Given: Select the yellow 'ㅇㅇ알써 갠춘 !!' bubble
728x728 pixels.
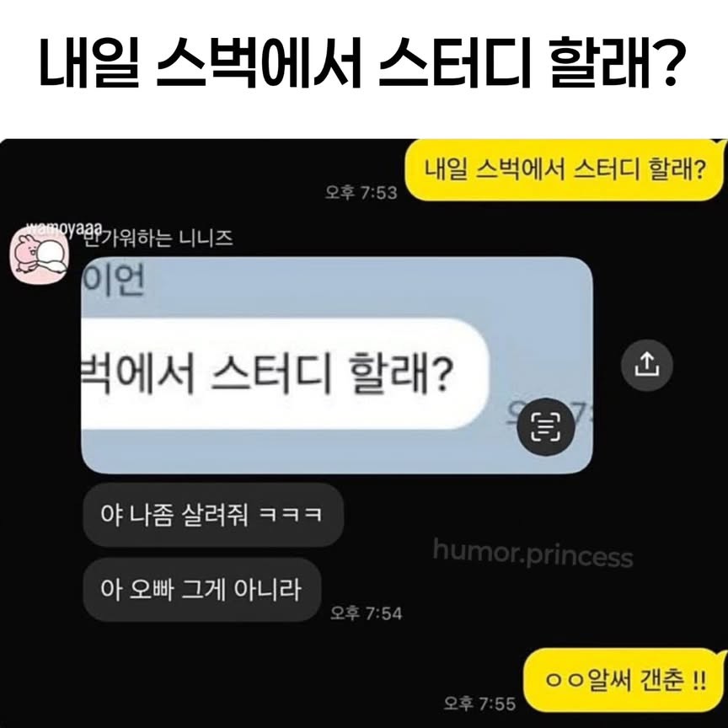Looking at the screenshot, I should tap(625, 680).
